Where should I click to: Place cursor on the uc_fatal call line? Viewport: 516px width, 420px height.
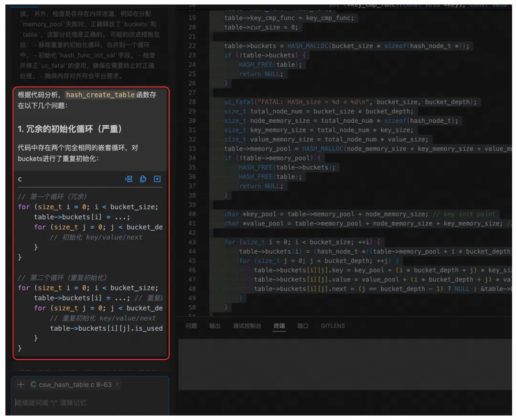point(350,102)
